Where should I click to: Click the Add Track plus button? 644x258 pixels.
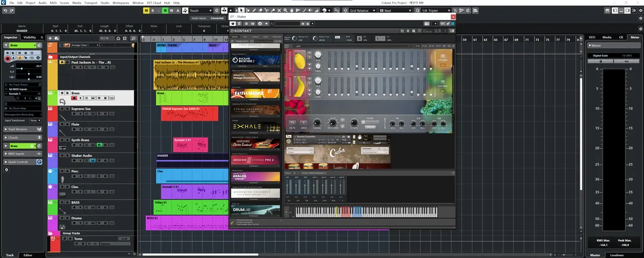coord(50,38)
